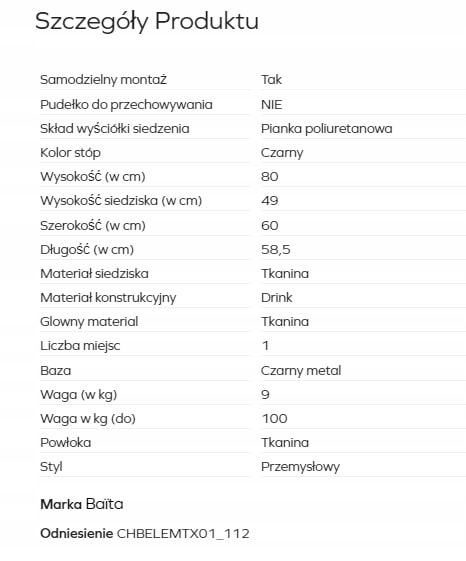Screen dimensions: 466x561
Task: Select the Drink value text
Action: point(277,298)
